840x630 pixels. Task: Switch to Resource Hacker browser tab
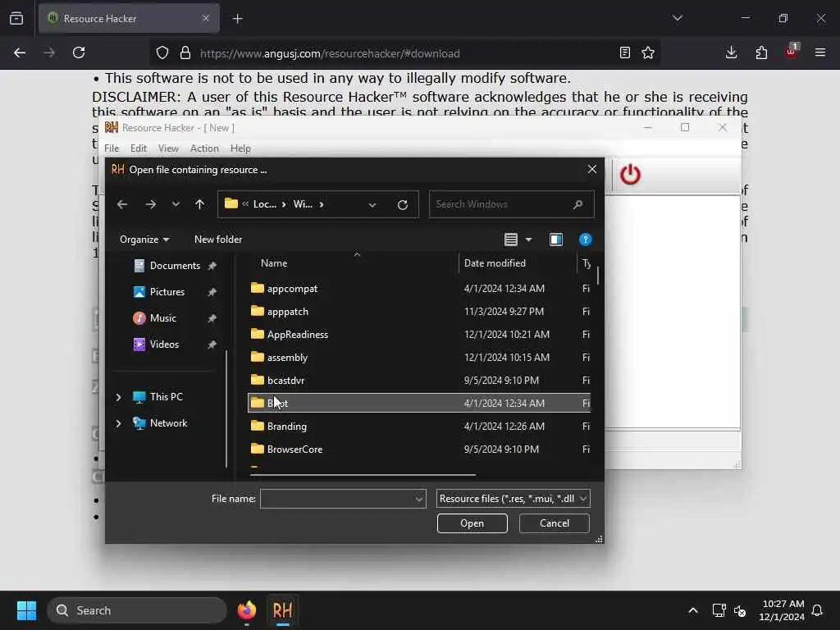(x=129, y=19)
